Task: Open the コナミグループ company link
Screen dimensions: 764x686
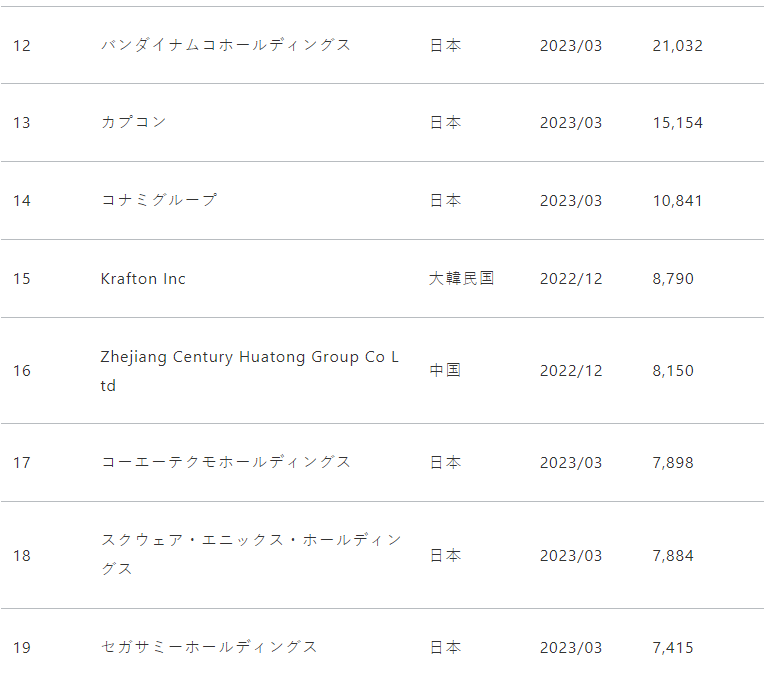Action: [159, 200]
